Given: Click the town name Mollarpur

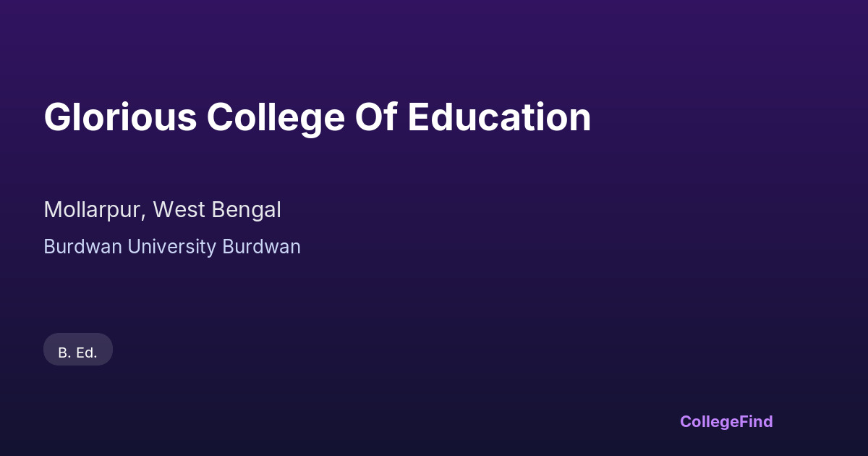Looking at the screenshot, I should (94, 210).
